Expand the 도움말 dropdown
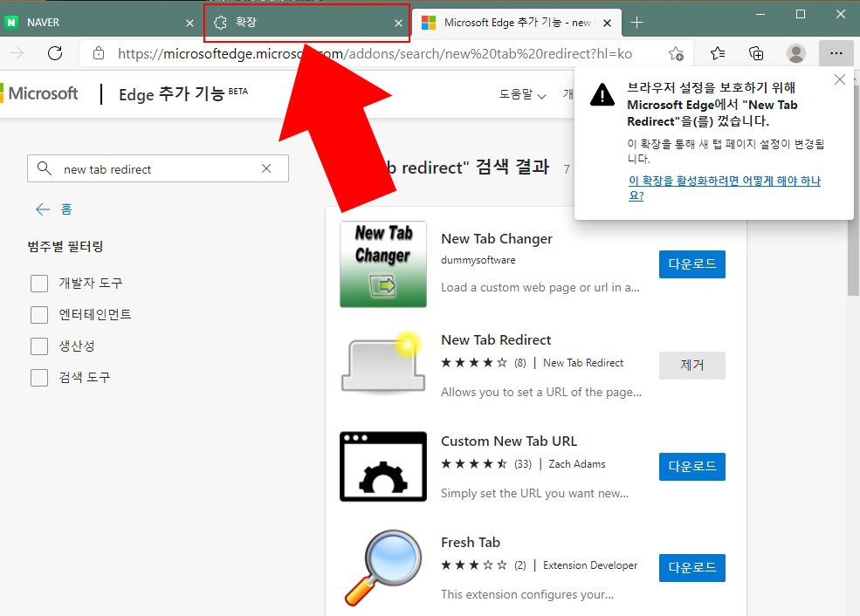This screenshot has height=616, width=860. (x=521, y=94)
